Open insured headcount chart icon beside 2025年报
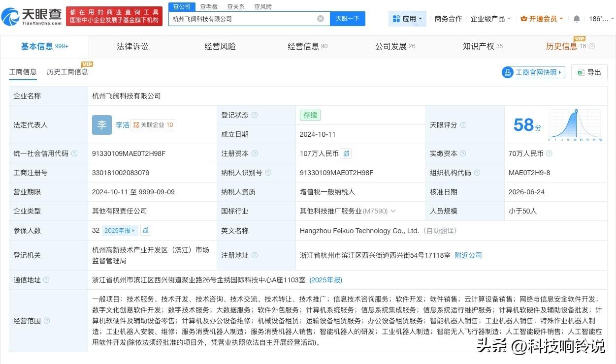The image size is (616, 364). coord(146,230)
